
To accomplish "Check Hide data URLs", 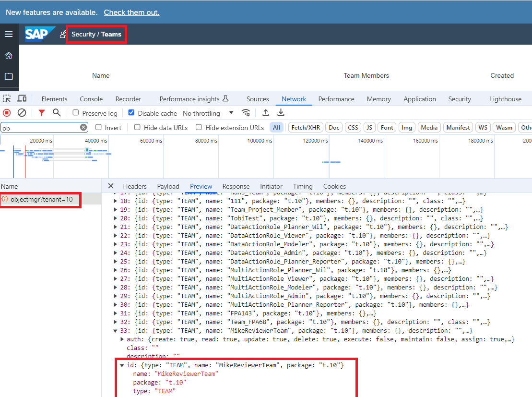I will click(137, 127).
